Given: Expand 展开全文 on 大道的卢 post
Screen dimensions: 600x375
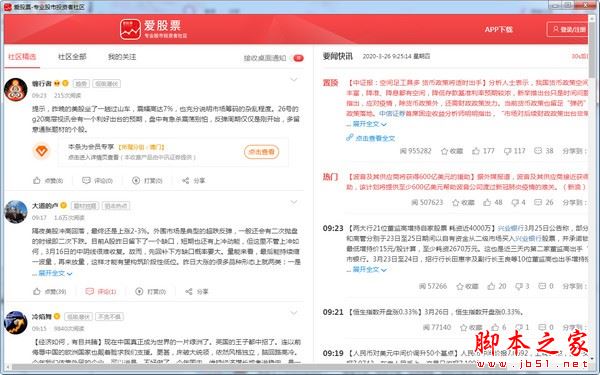Looking at the screenshot, I should 55,273.
